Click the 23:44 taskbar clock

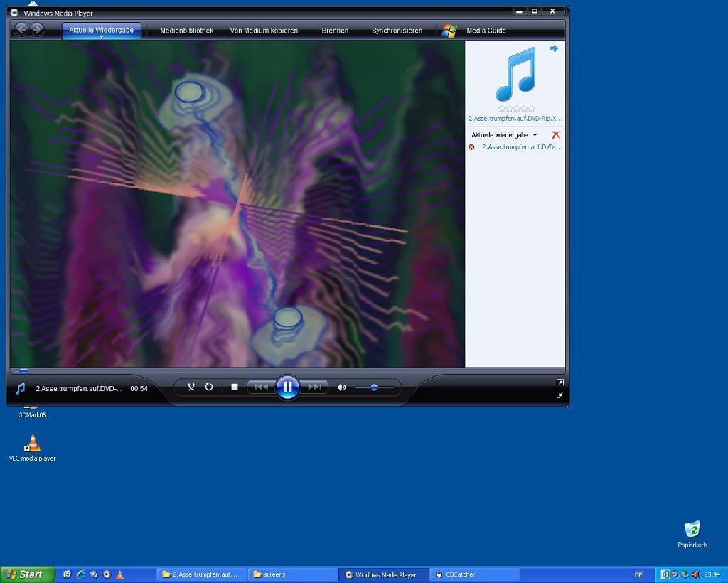(x=712, y=574)
